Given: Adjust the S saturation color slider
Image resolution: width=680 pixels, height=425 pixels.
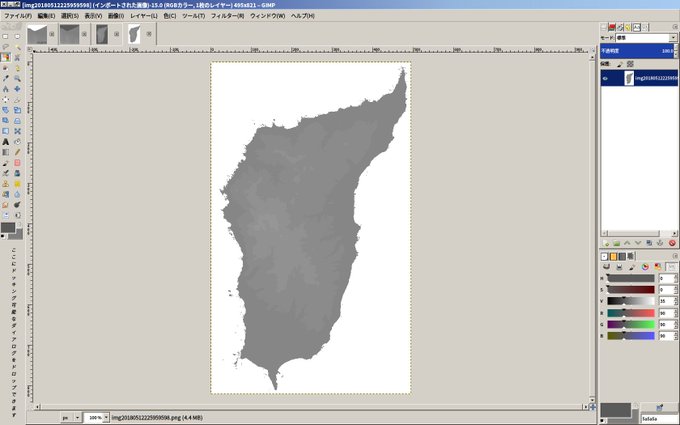Looking at the screenshot, I should 631,290.
